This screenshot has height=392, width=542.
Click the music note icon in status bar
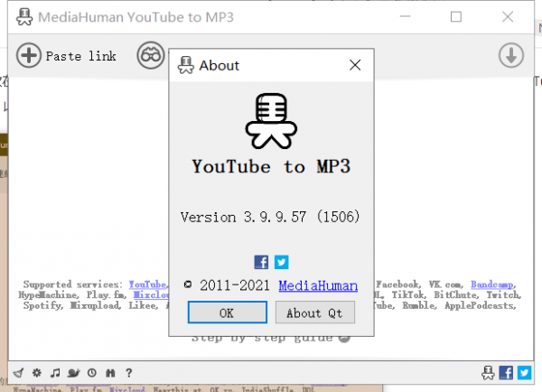[55, 373]
